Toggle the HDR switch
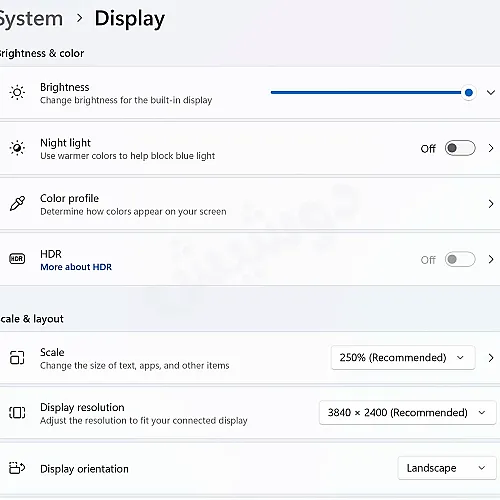500x500 pixels. 460,259
